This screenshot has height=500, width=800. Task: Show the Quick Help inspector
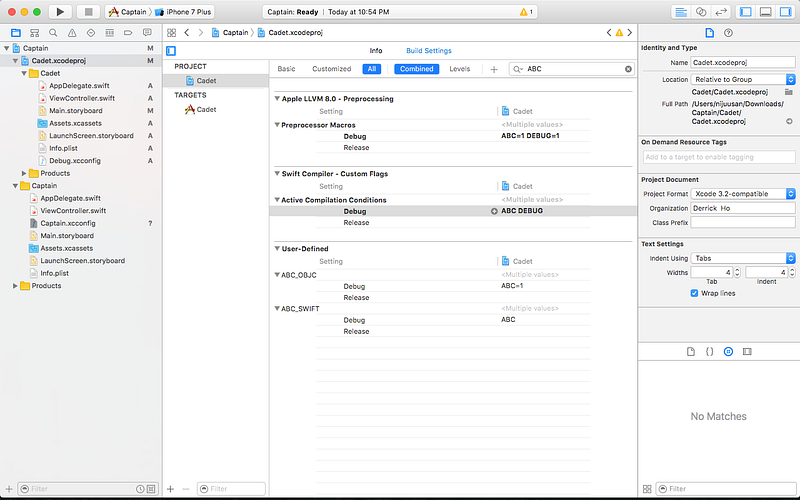pyautogui.click(x=728, y=33)
